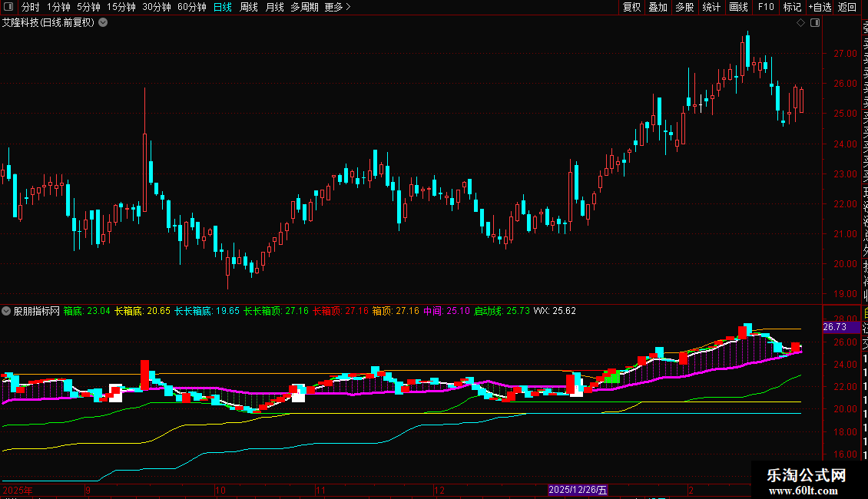
Task: Select the 1分钟 period
Action: click(x=58, y=7)
